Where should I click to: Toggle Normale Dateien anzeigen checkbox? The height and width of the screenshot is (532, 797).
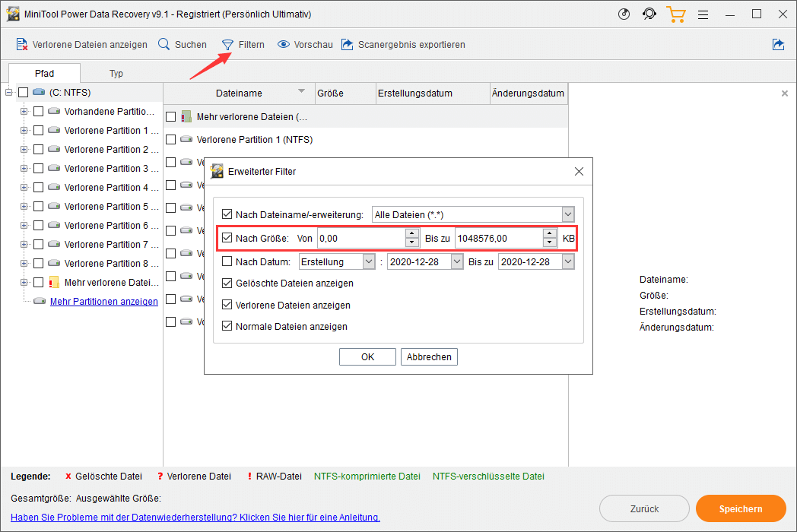(x=227, y=326)
